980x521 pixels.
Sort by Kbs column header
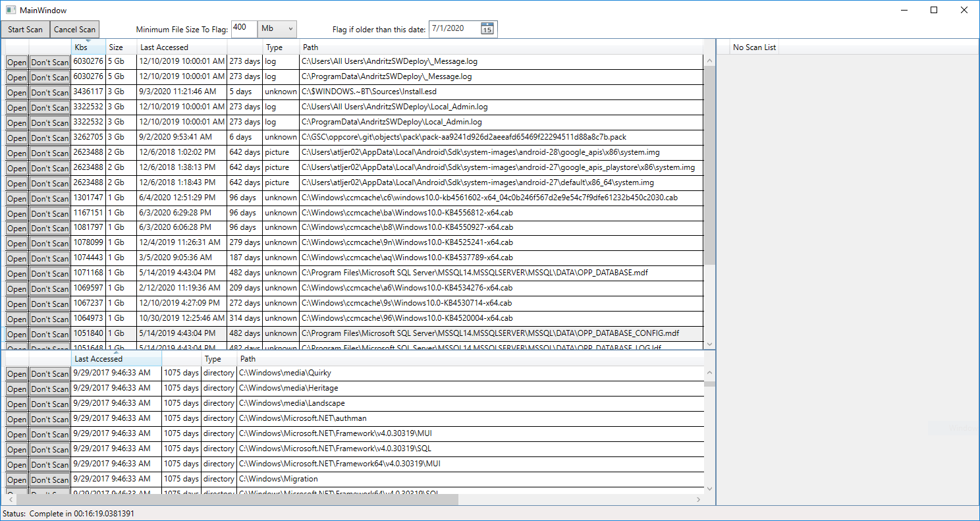89,47
